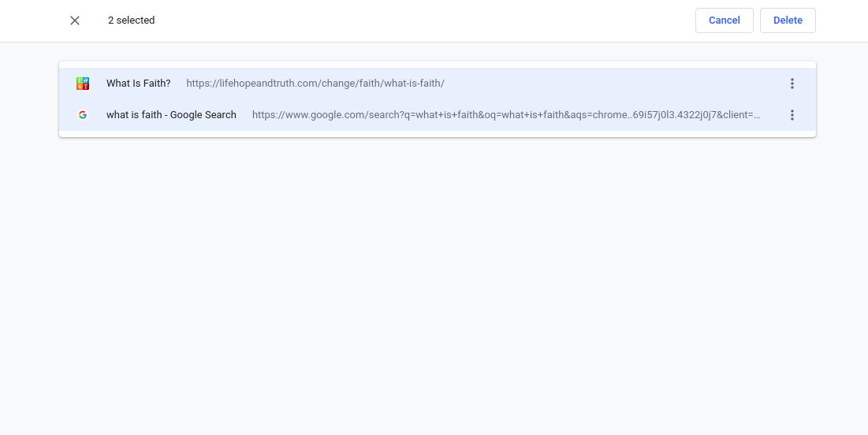Open more actions for Google Search entry
Screen dimensions: 868x435
(792, 115)
